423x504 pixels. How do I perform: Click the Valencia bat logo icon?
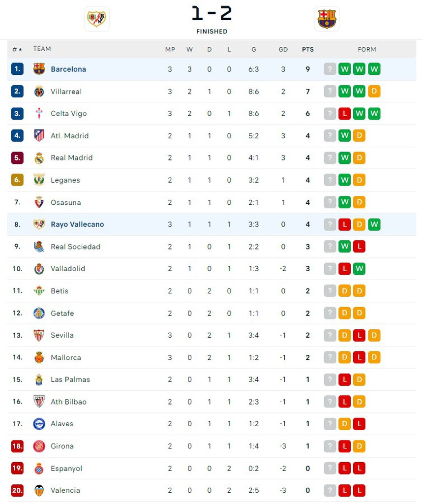pos(39,490)
